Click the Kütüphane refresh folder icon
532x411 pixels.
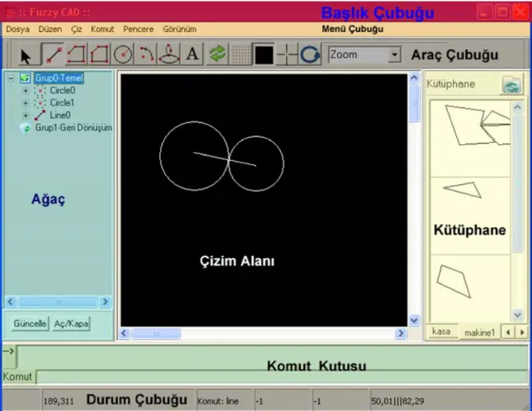click(511, 84)
